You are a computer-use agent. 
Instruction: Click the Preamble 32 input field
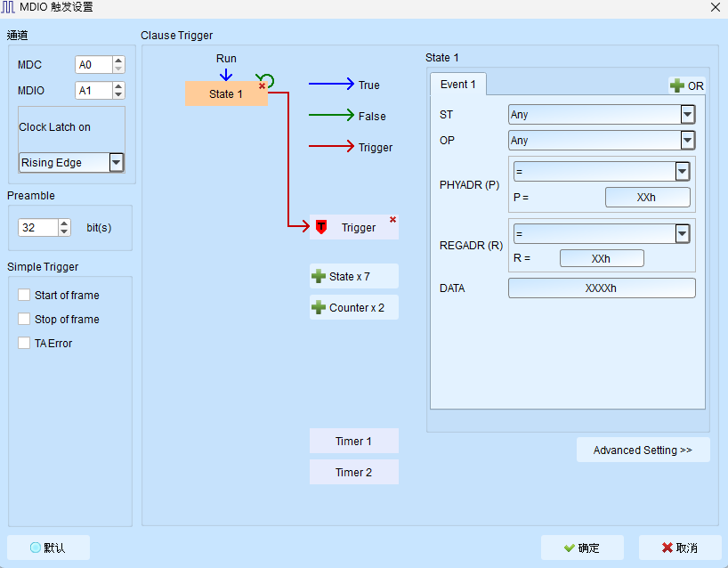tap(38, 228)
